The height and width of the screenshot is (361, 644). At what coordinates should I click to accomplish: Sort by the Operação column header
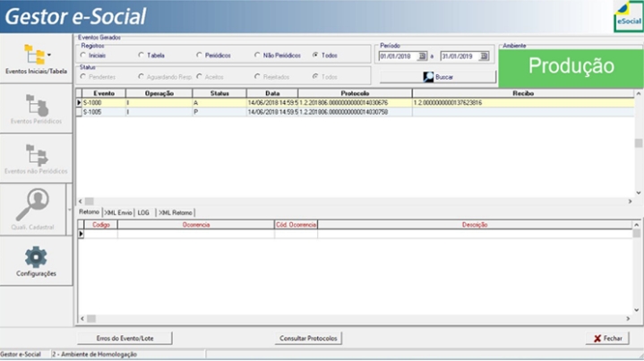click(159, 93)
